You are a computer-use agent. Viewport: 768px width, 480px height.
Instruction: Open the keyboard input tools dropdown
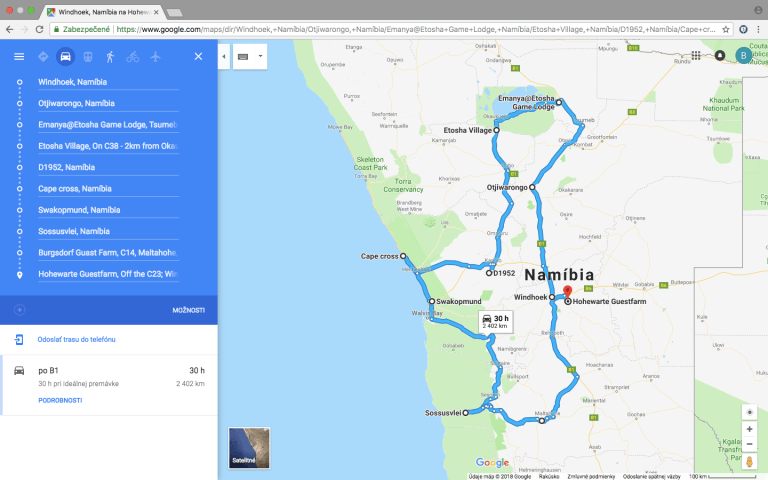coord(250,56)
